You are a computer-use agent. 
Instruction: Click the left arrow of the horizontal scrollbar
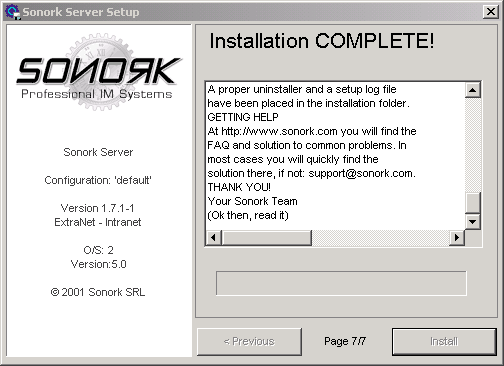tap(214, 238)
